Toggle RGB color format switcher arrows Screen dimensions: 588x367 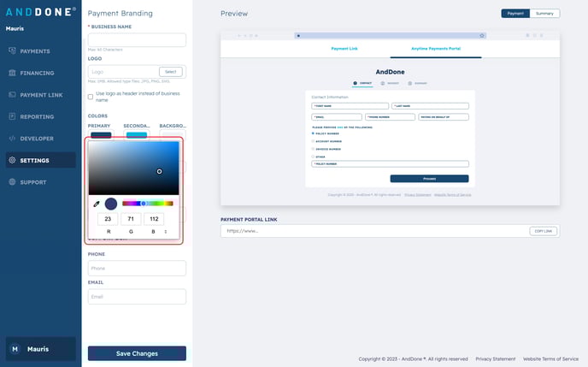point(166,232)
